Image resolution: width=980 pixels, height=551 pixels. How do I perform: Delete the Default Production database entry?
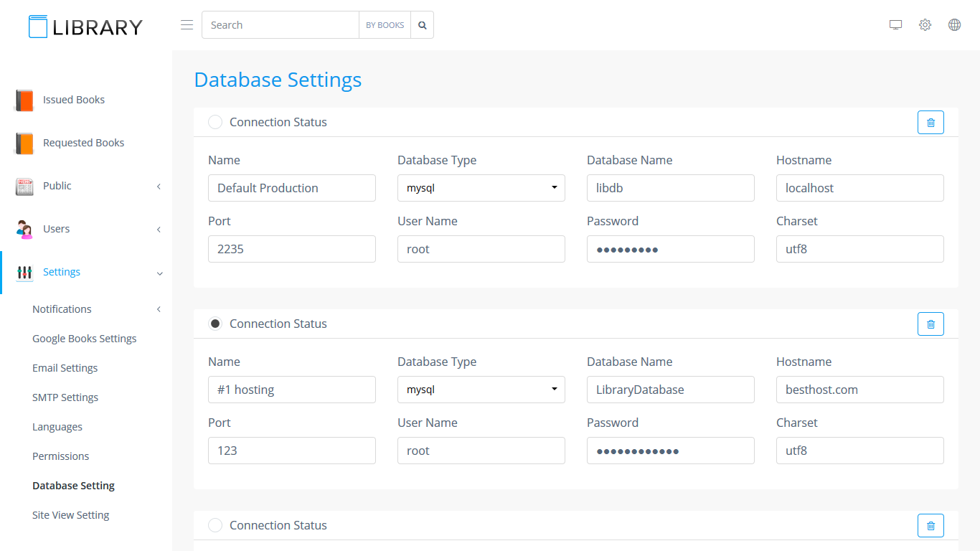pyautogui.click(x=930, y=123)
